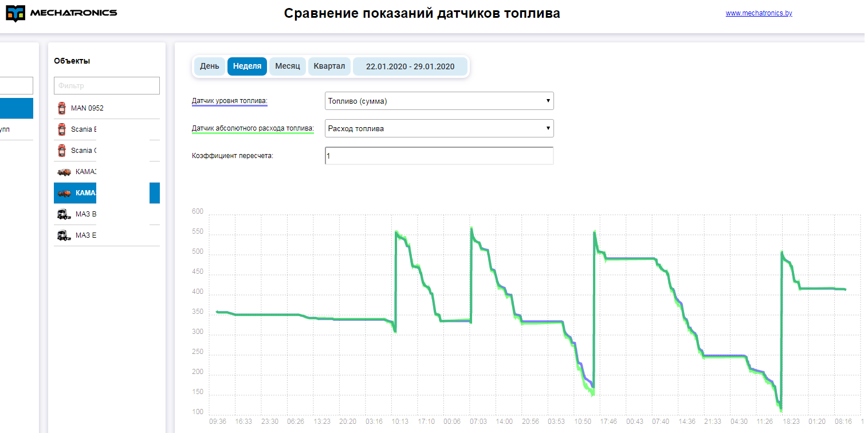The height and width of the screenshot is (433, 868).
Task: Select the Неделя period tab
Action: [x=248, y=66]
